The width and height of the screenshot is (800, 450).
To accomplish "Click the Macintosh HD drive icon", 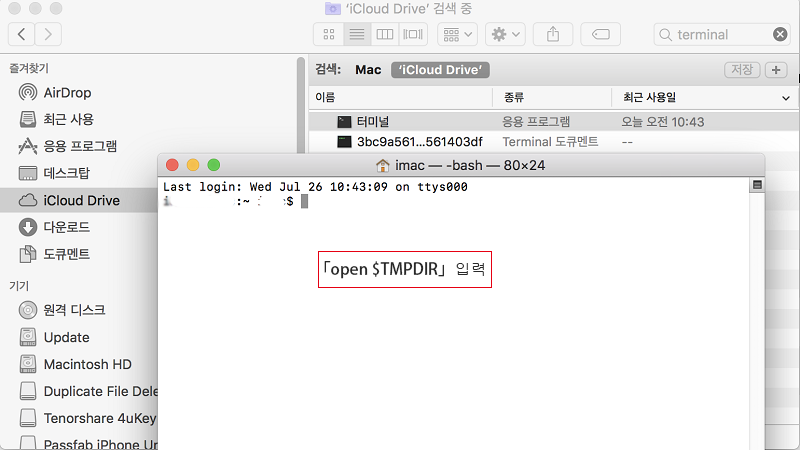I will click(28, 364).
